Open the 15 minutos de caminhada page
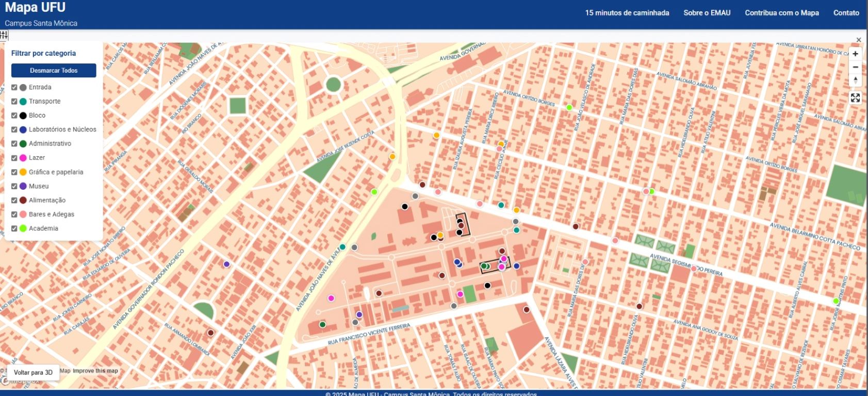 [x=627, y=13]
